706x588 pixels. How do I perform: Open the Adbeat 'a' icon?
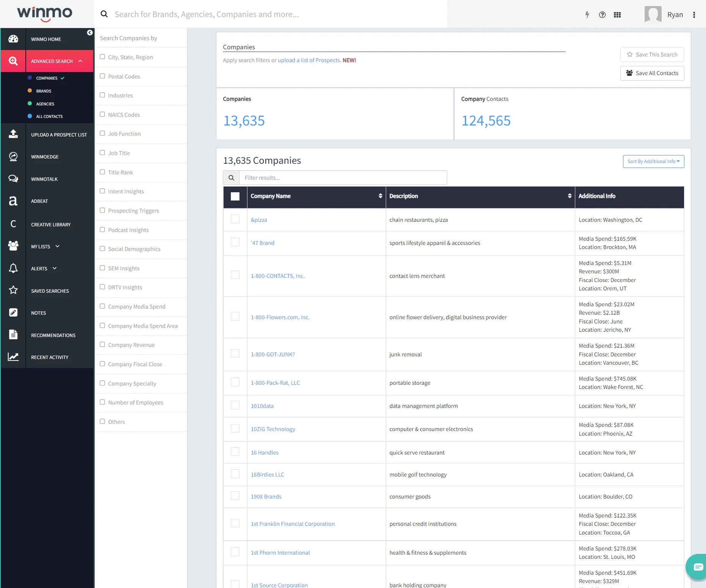point(13,201)
